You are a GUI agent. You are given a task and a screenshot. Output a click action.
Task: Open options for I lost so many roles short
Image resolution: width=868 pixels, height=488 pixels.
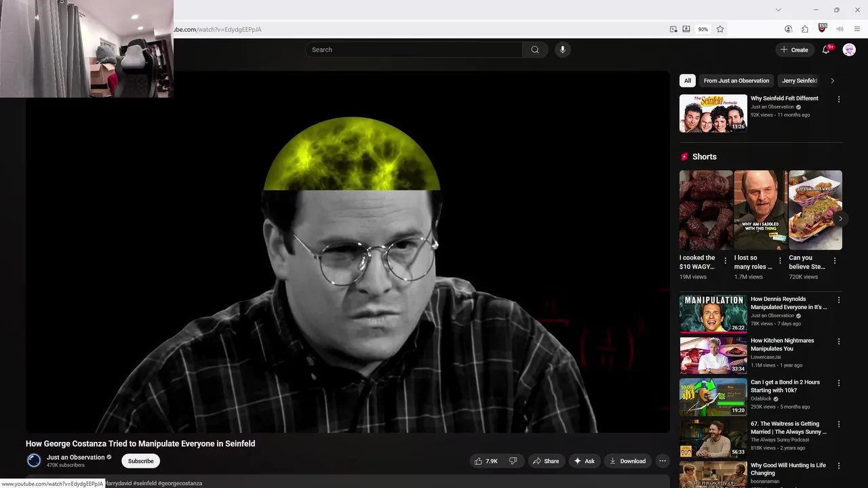(x=780, y=260)
